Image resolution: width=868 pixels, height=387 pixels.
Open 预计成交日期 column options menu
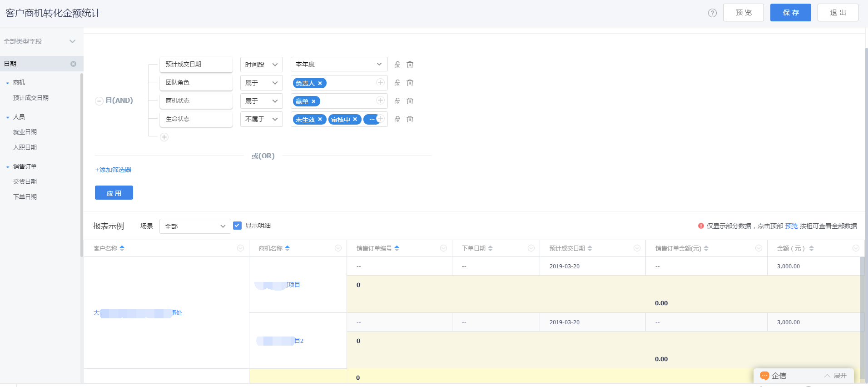637,248
